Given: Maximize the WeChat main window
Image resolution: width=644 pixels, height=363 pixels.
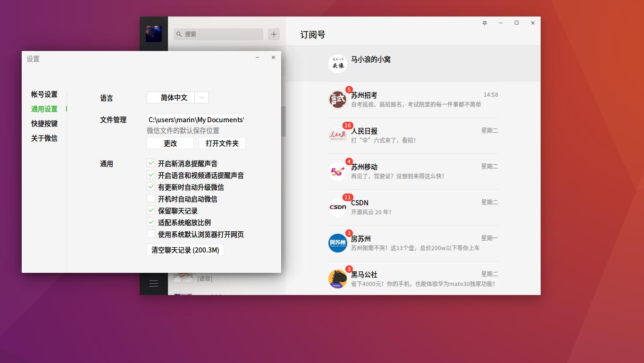Looking at the screenshot, I should tap(517, 23).
